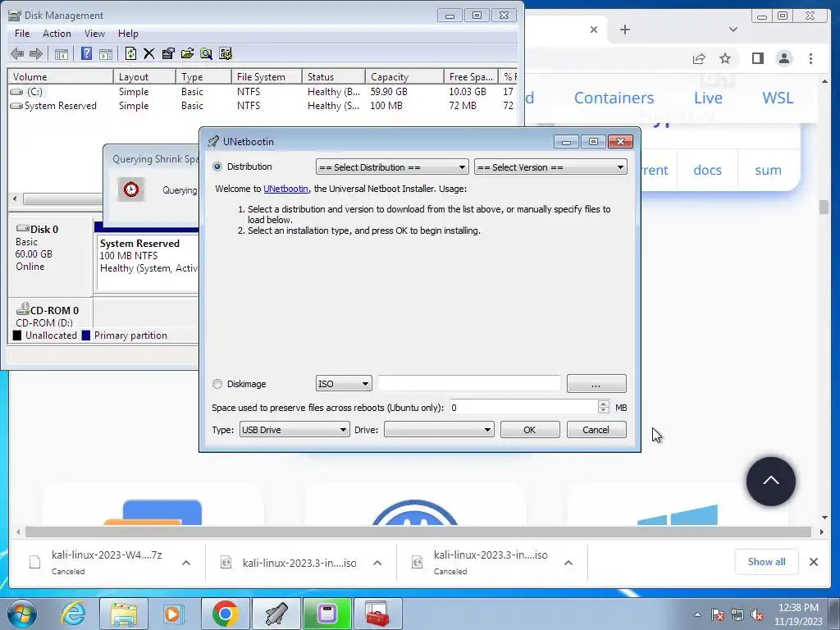The image size is (840, 630).
Task: Bookmark this page with the star icon
Action: [x=725, y=58]
